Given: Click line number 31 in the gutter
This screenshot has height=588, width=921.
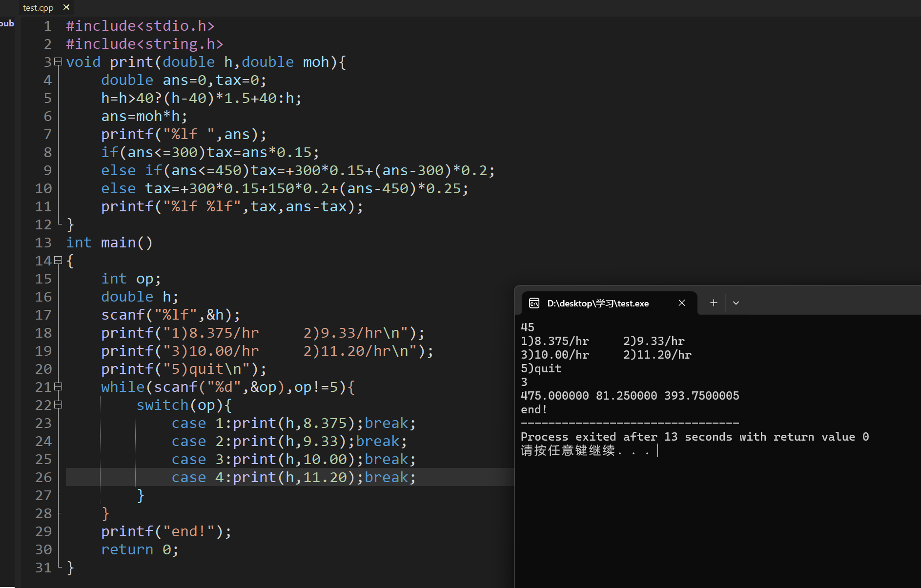Looking at the screenshot, I should (x=43, y=568).
